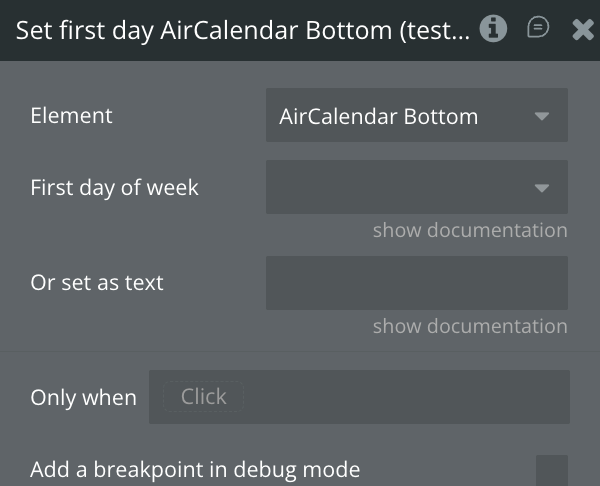Click the Or set as text label
This screenshot has height=486, width=600.
point(97,283)
